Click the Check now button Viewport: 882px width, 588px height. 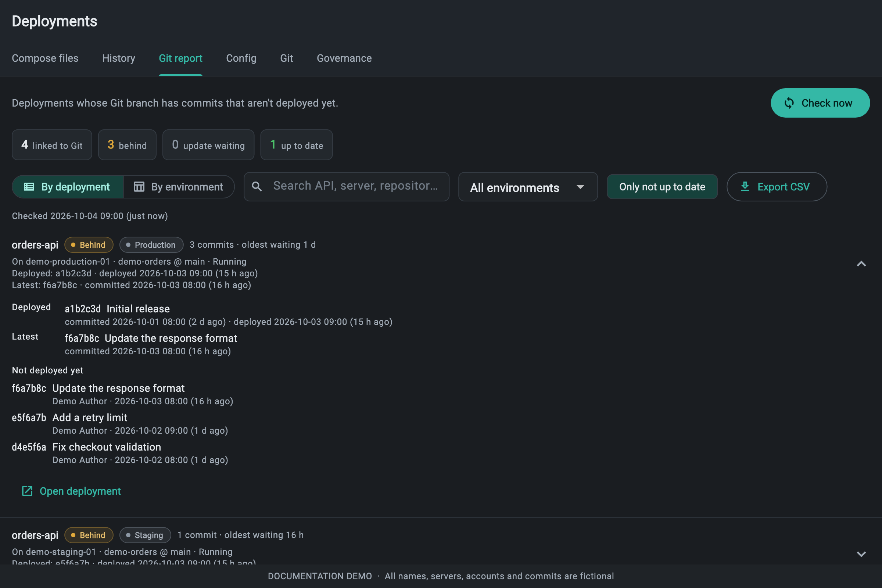820,103
